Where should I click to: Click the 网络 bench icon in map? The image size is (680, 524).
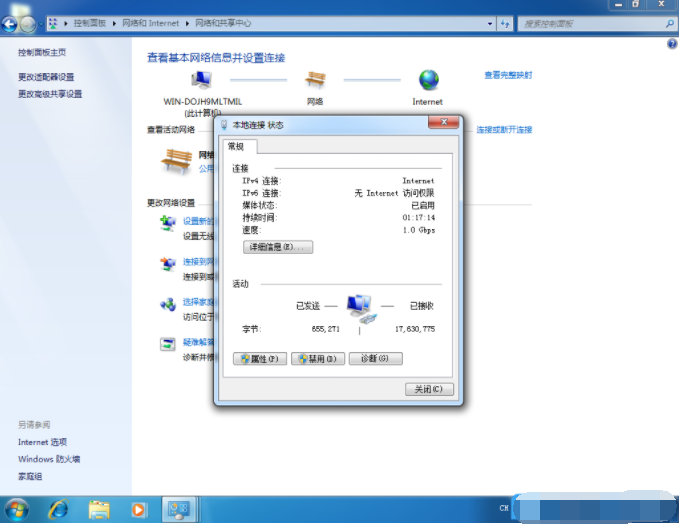[315, 80]
